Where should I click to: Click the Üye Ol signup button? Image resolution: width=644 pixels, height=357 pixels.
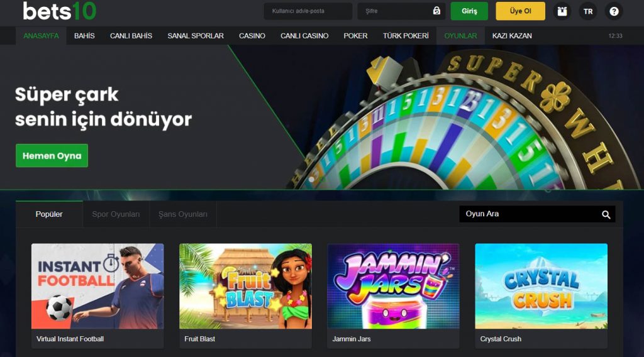pyautogui.click(x=520, y=11)
